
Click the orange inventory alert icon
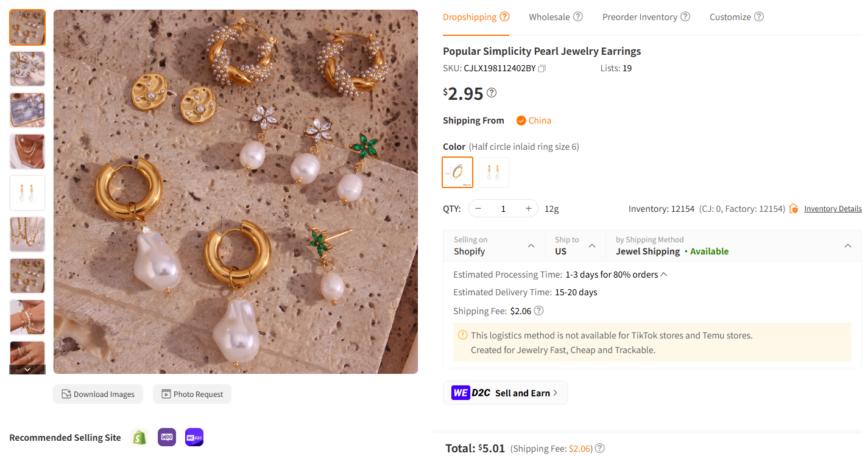(793, 208)
